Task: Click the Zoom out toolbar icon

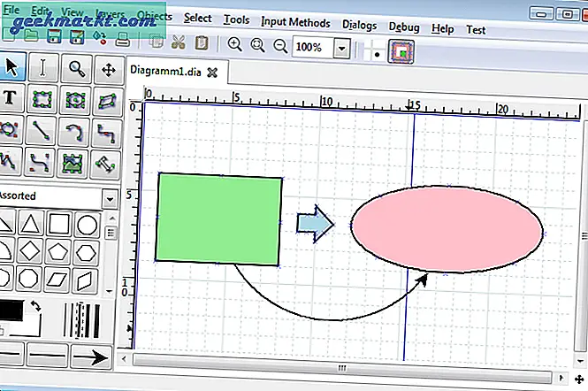Action: click(279, 46)
